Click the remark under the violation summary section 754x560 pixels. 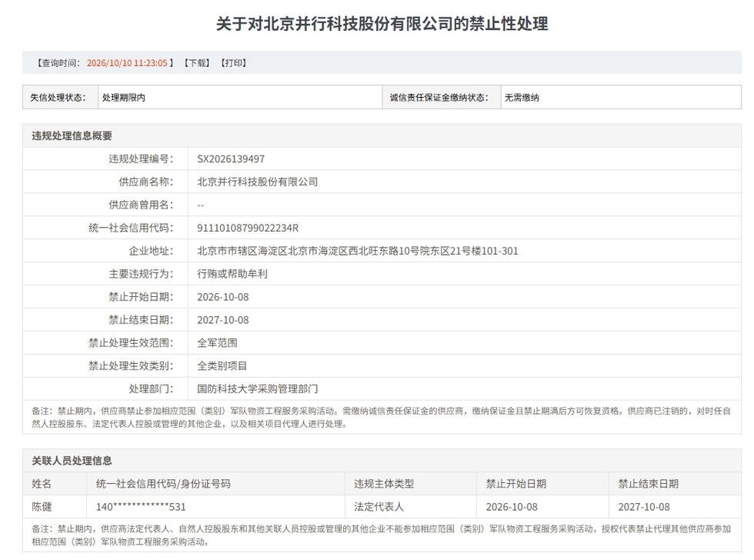tap(382, 417)
